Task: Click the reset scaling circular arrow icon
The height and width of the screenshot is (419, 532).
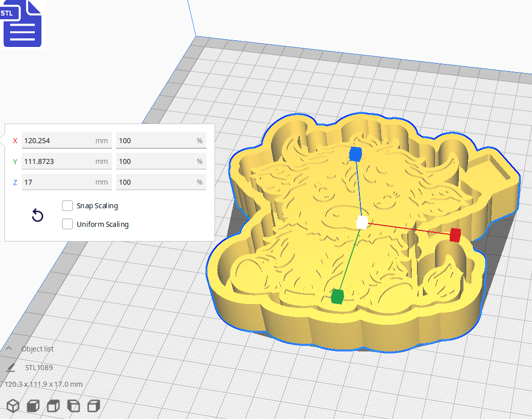Action: (x=37, y=215)
